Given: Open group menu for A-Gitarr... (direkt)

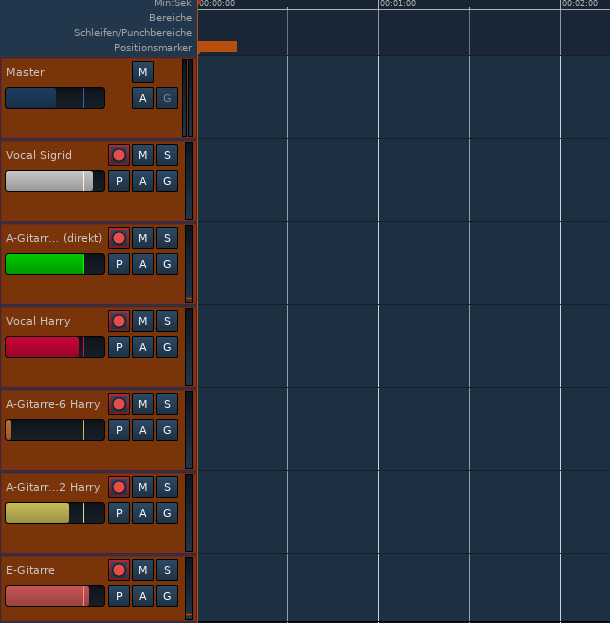Looking at the screenshot, I should pos(167,264).
